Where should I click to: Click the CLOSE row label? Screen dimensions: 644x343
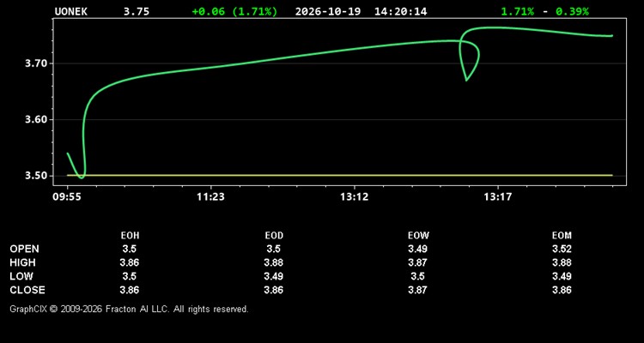pos(27,290)
